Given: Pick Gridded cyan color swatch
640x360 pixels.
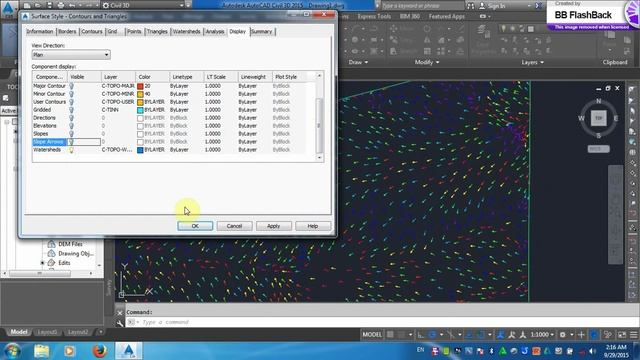Looking at the screenshot, I should [140, 110].
